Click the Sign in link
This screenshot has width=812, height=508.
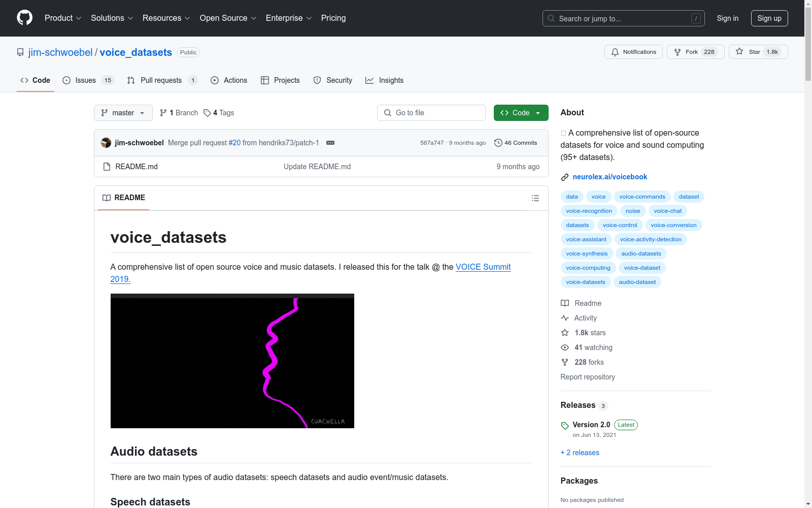[728, 18]
